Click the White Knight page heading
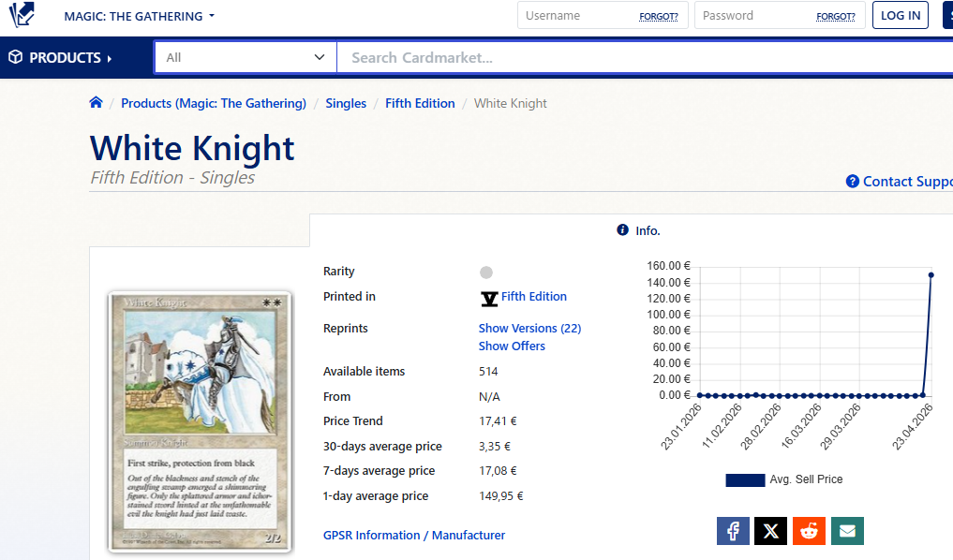The image size is (953, 560). coord(192,149)
